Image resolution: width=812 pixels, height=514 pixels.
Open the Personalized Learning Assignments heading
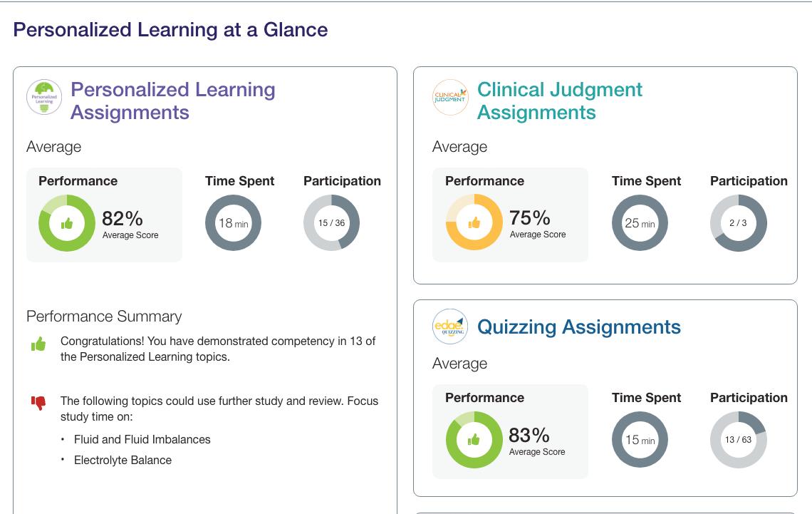click(173, 101)
